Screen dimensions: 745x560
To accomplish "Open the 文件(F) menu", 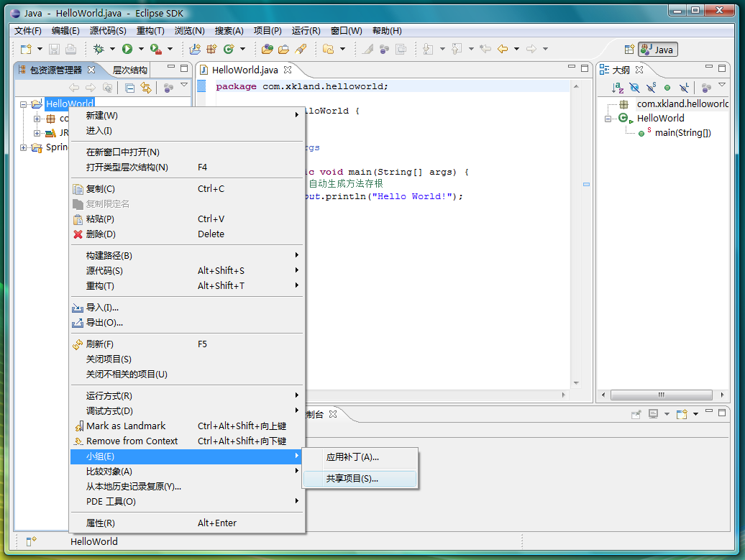I will point(27,31).
